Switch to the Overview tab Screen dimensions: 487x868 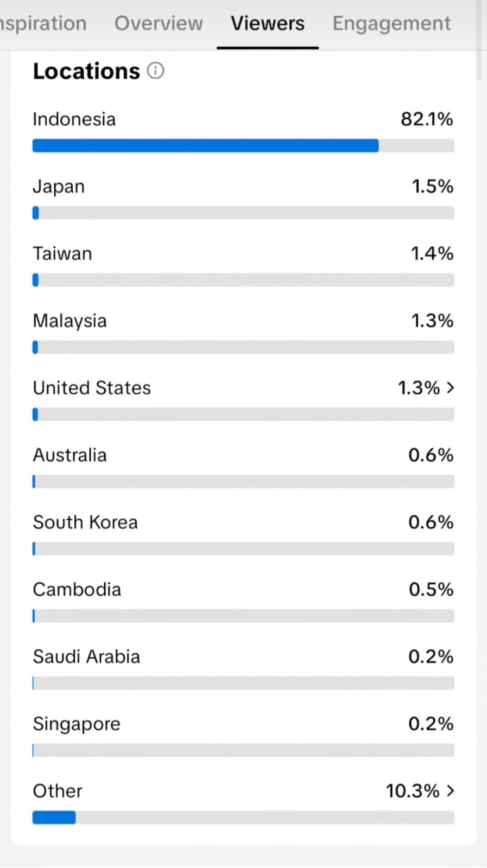click(x=159, y=24)
